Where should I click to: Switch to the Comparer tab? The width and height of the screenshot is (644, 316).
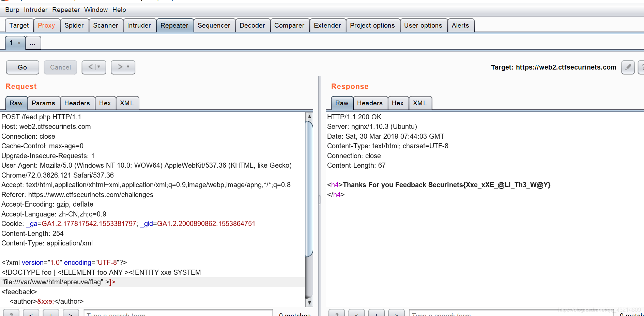tap(289, 26)
